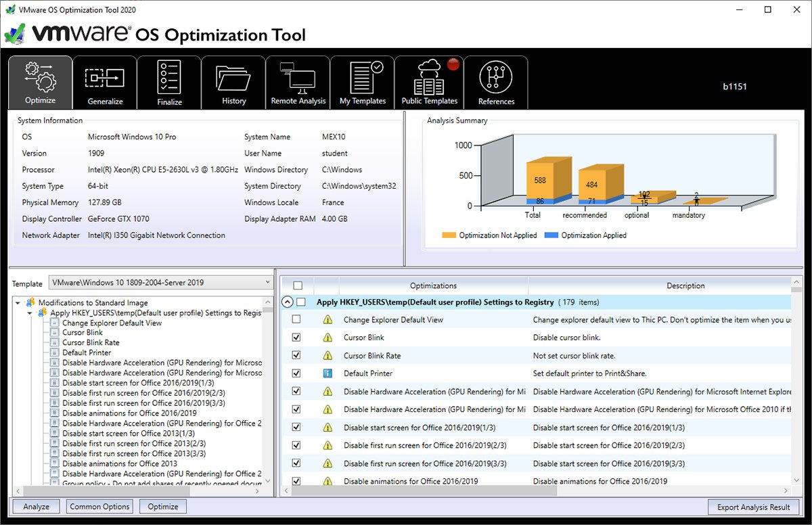Sort by the Description column header

click(x=685, y=286)
